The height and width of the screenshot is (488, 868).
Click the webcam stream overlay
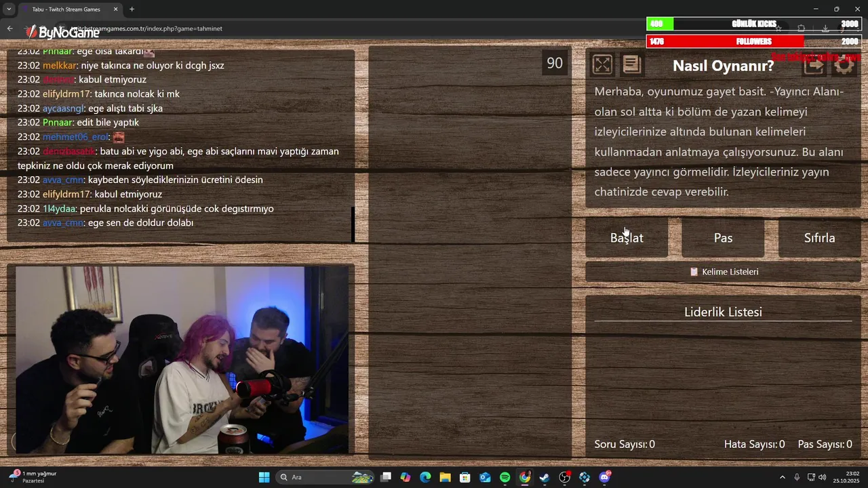(x=180, y=360)
